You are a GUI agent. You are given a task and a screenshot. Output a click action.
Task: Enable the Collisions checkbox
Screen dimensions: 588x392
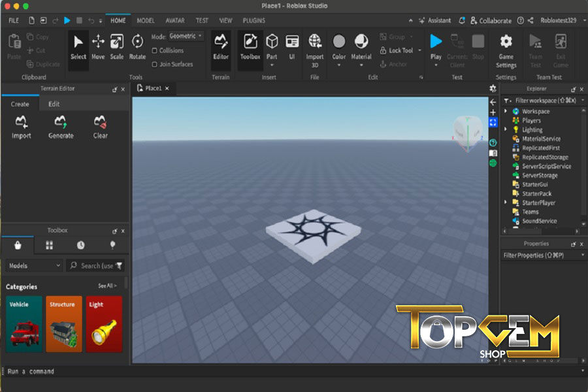pos(155,50)
